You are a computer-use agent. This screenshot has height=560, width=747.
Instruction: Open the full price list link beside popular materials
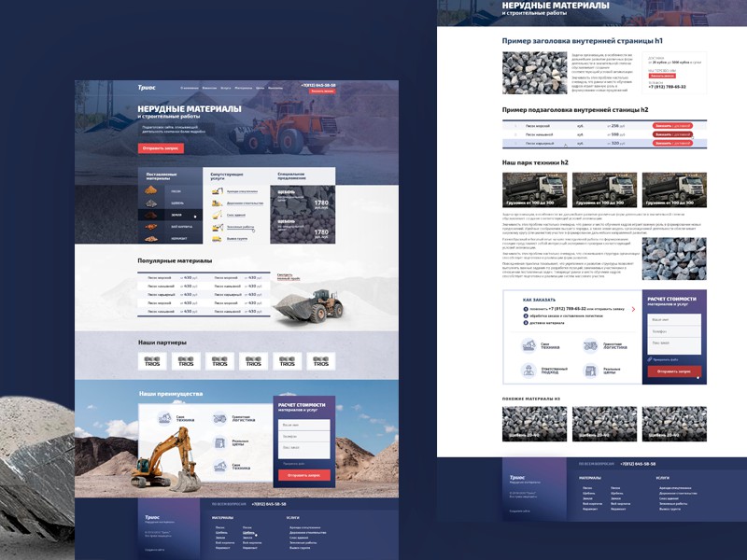(289, 276)
